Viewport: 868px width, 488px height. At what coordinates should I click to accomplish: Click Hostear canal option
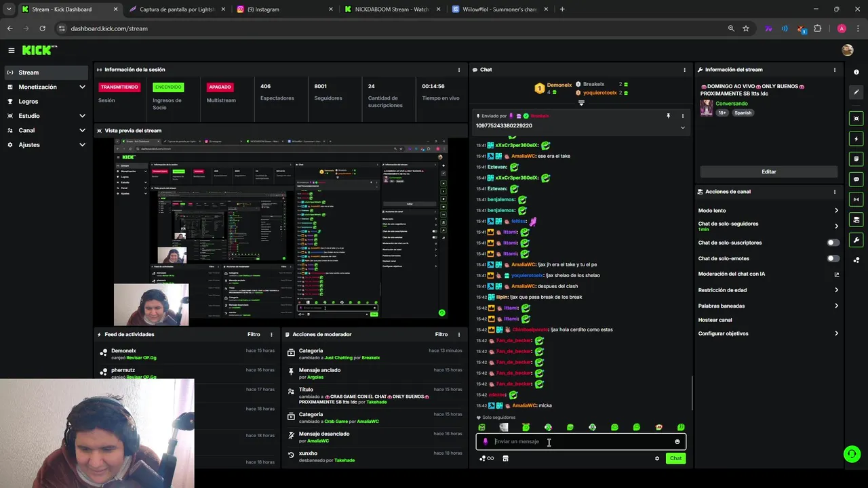point(715,320)
